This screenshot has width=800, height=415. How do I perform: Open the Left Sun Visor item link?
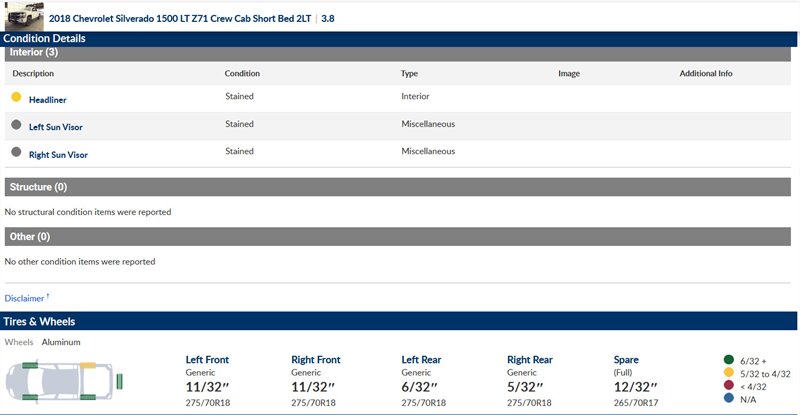58,127
